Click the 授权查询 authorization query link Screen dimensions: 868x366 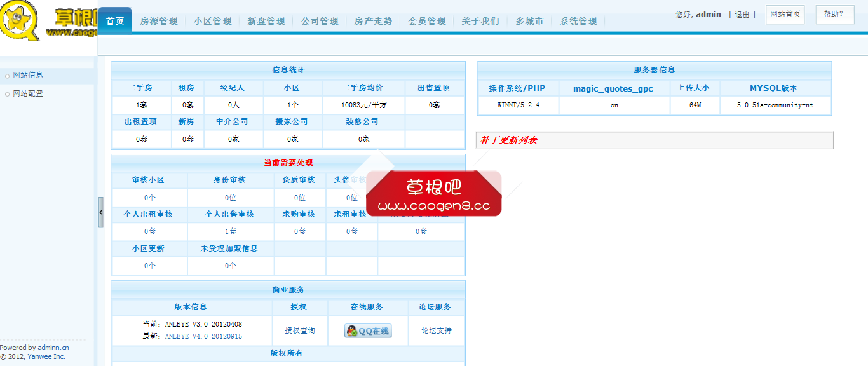click(299, 330)
